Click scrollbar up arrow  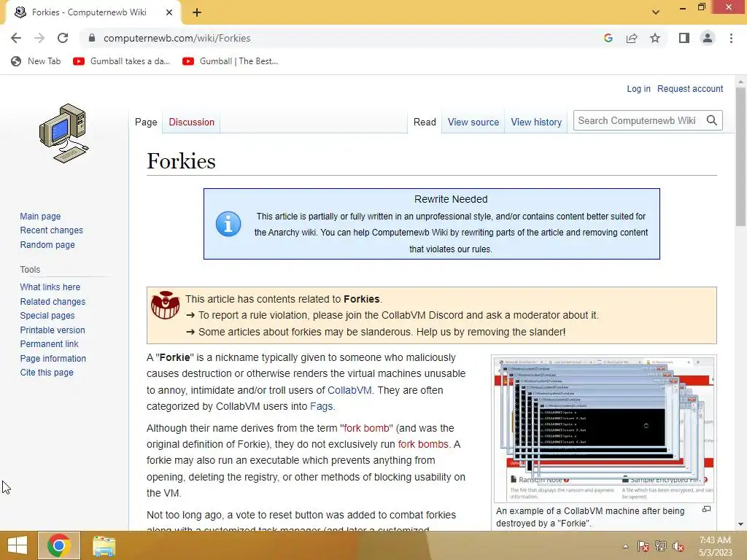tap(740, 82)
